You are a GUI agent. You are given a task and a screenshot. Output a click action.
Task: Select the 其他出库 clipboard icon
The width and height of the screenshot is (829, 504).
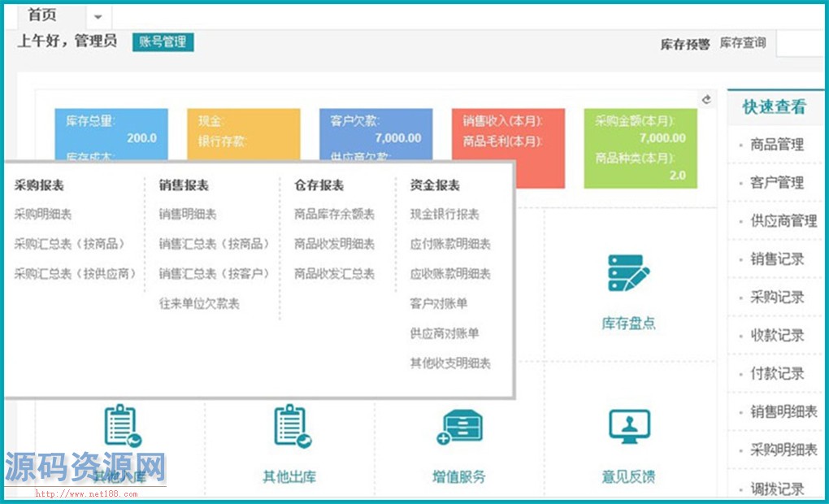click(290, 427)
